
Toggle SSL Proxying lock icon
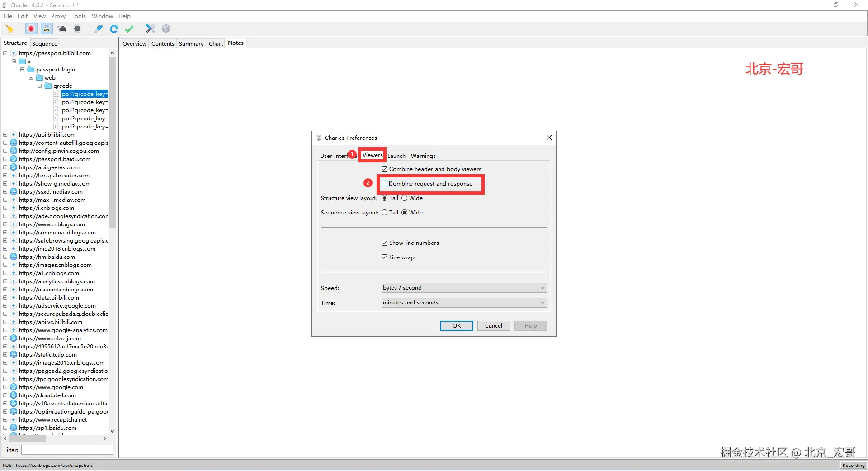click(x=47, y=29)
